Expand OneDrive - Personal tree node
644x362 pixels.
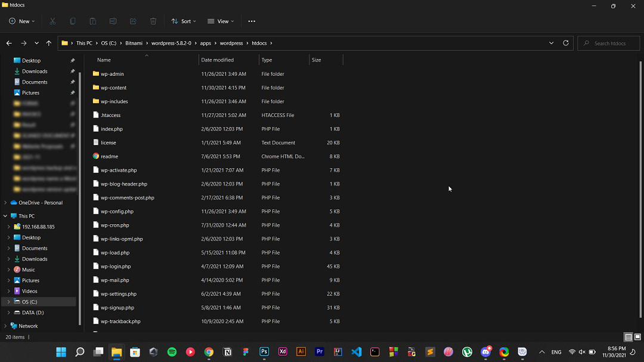5,203
